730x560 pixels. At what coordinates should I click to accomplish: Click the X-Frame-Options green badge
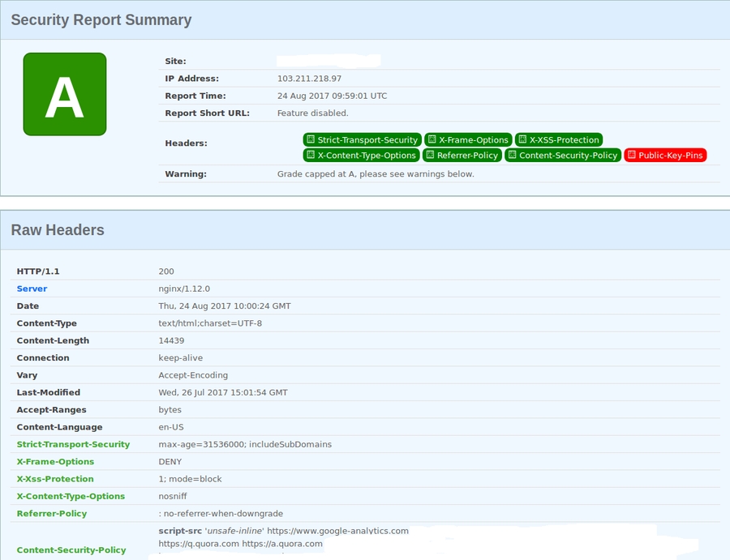click(x=468, y=139)
